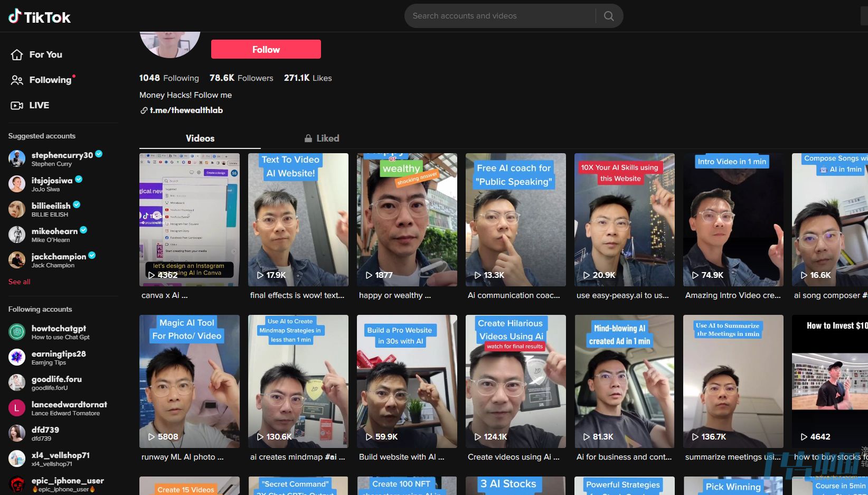
Task: Click the link icon beside t.me/thewealthlab
Action: tap(144, 110)
